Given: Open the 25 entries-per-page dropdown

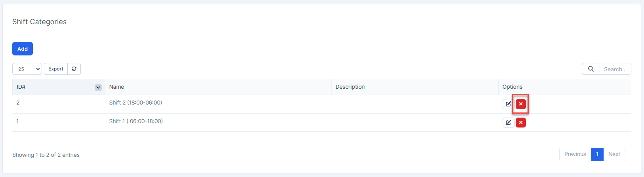Looking at the screenshot, I should [27, 69].
